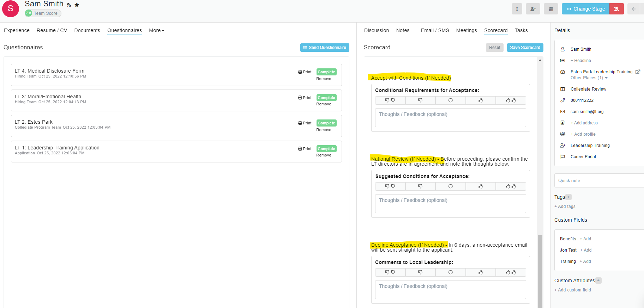Expand the More dropdown menu
644x308 pixels.
156,31
